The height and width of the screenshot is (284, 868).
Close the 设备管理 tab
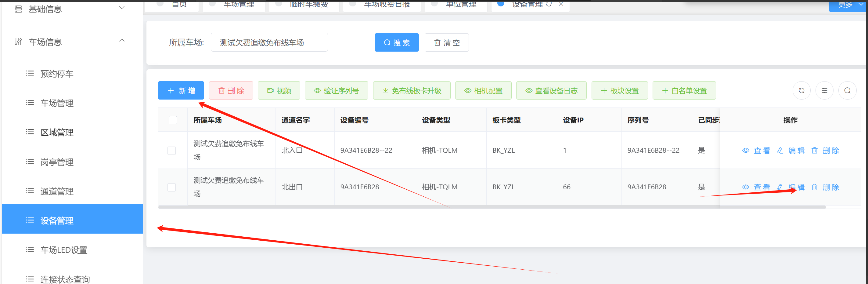click(x=561, y=4)
